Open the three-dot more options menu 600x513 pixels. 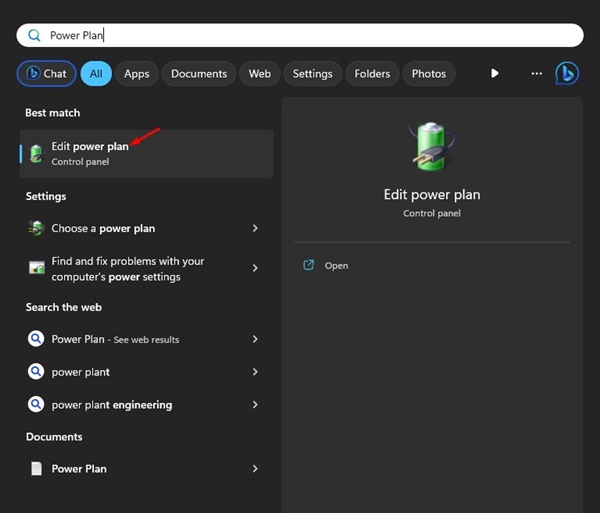tap(537, 73)
